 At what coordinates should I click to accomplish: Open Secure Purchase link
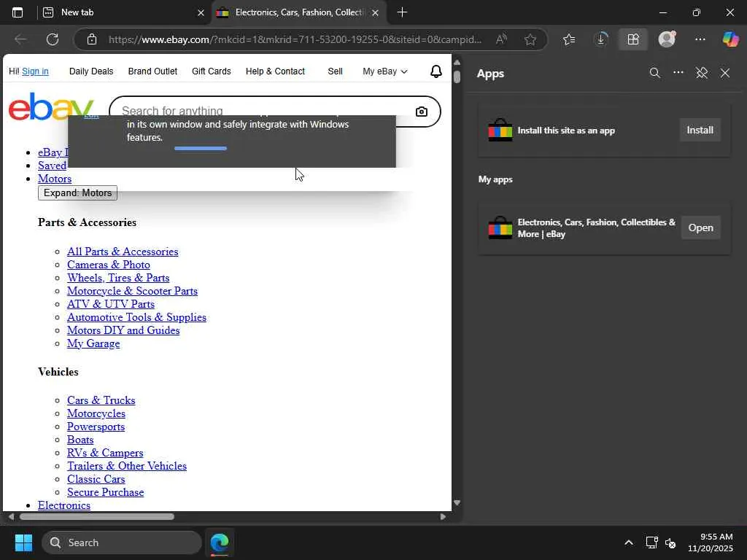click(x=105, y=492)
